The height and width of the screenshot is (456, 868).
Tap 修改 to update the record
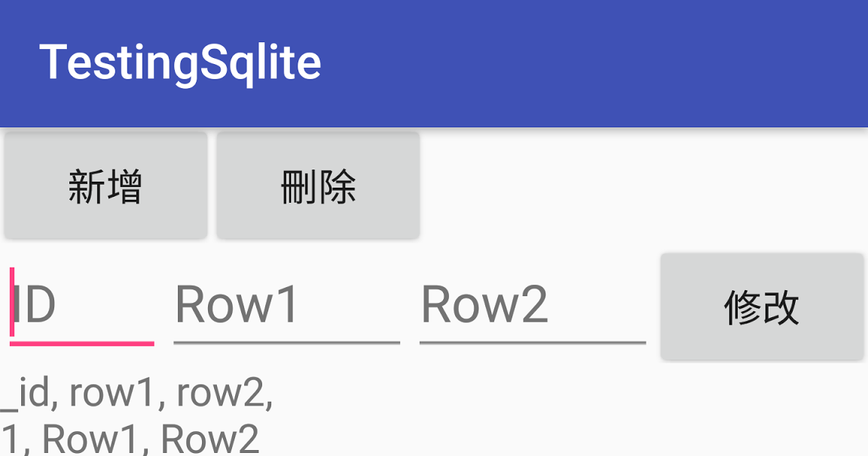[761, 305]
